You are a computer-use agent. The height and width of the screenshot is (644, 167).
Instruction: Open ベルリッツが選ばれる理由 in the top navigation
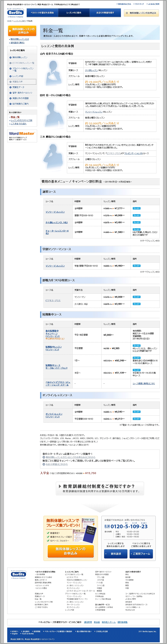click(x=42, y=13)
